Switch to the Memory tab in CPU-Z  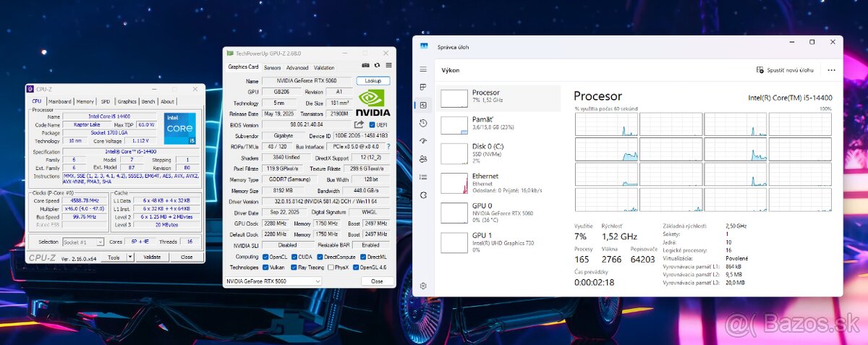tap(85, 101)
